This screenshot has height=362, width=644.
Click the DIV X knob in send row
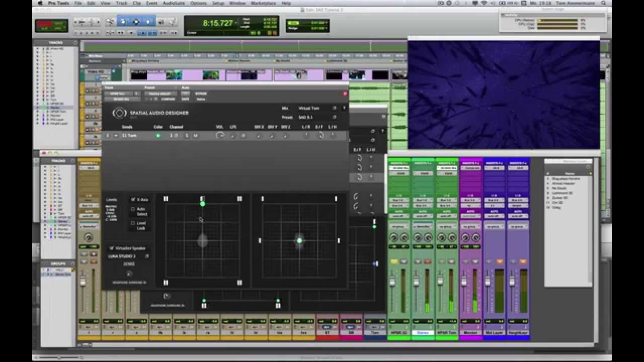point(259,135)
